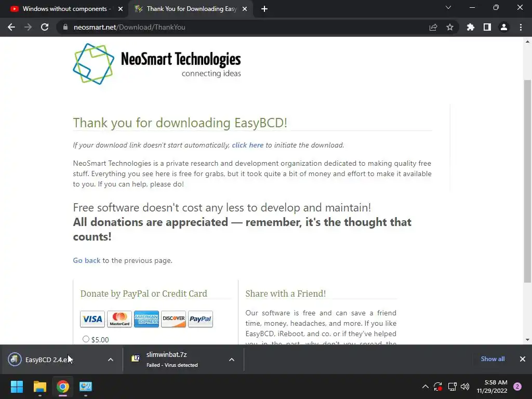The image size is (532, 399).
Task: Click the PayPal icon
Action: (x=201, y=319)
